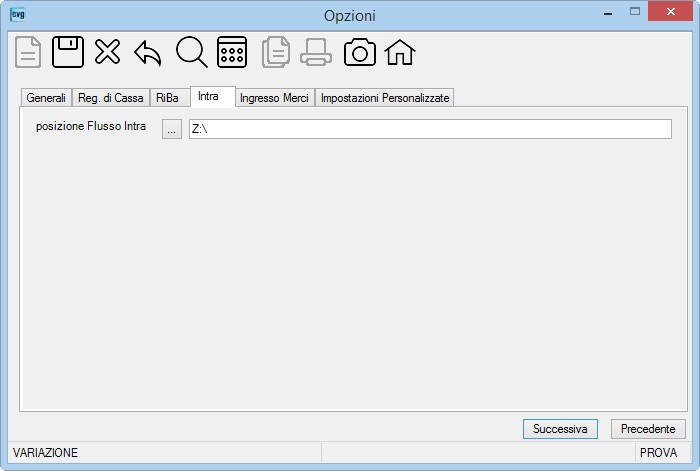Click the printer icon
The image size is (700, 471).
pos(316,52)
